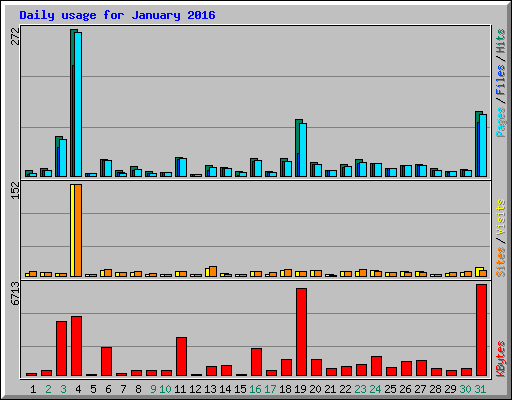Click day 30 on the x-axis
Viewport: 512px width, 400px height.
(465, 389)
